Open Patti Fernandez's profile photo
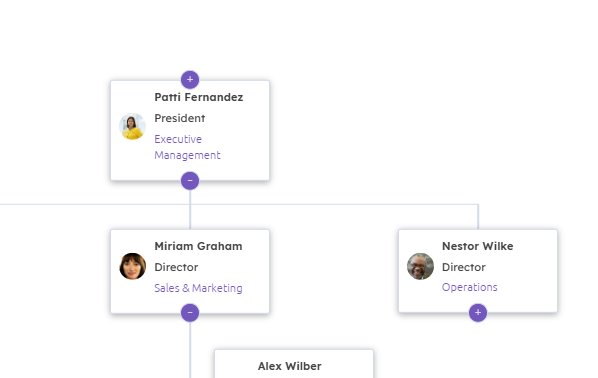This screenshot has width=598, height=378. pyautogui.click(x=132, y=126)
